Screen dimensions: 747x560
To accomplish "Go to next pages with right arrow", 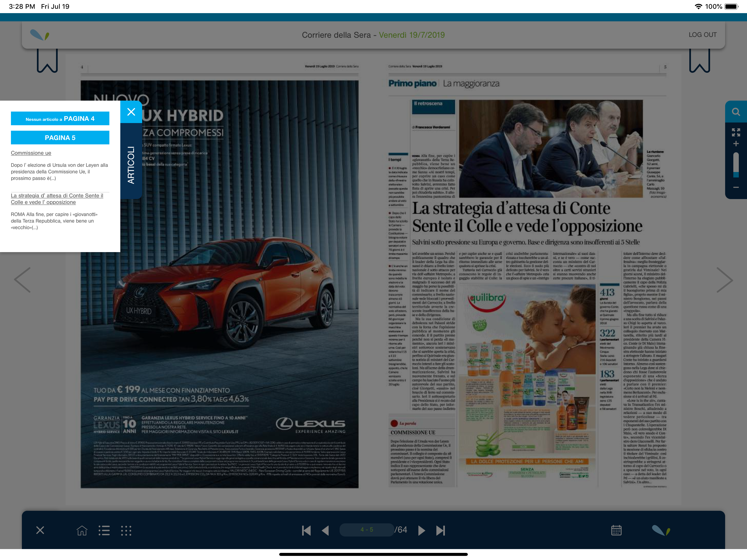I will pos(725,280).
